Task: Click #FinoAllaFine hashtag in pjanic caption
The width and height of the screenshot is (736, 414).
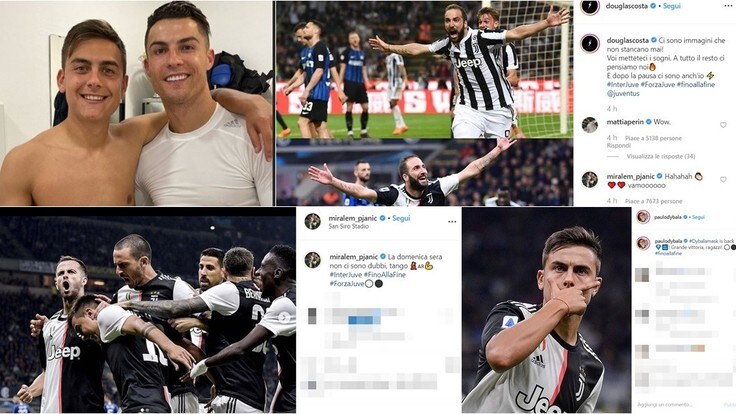Action: coord(384,275)
